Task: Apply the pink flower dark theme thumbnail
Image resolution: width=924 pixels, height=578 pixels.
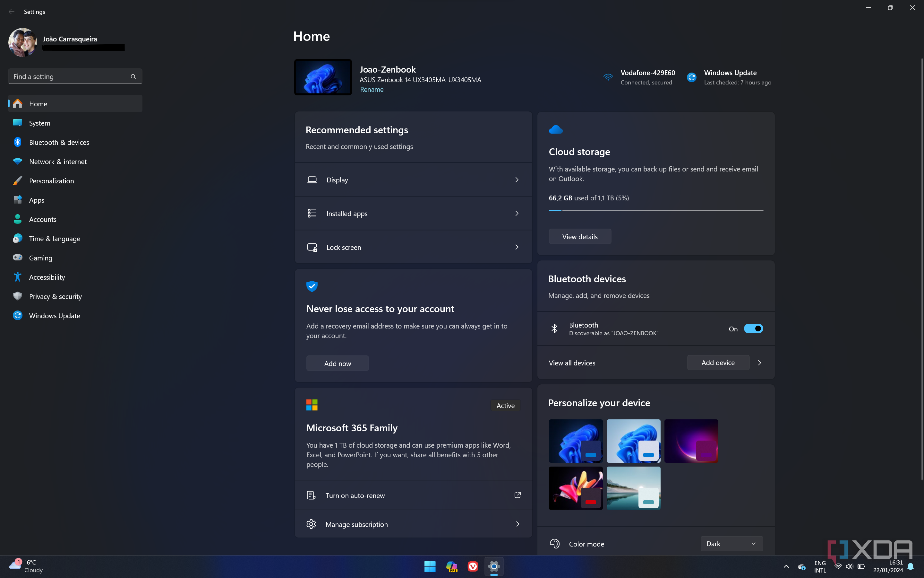Action: (576, 488)
